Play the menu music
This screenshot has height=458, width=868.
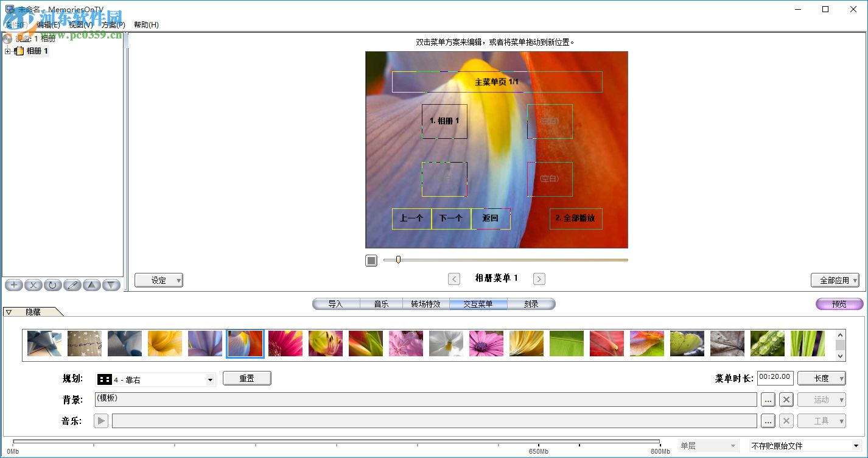[x=101, y=421]
